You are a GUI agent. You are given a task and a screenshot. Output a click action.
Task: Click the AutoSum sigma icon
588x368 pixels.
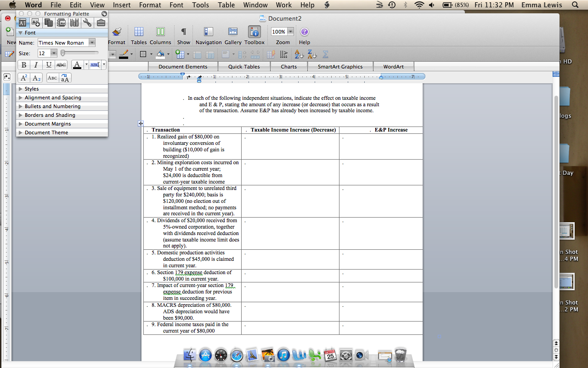coord(326,54)
